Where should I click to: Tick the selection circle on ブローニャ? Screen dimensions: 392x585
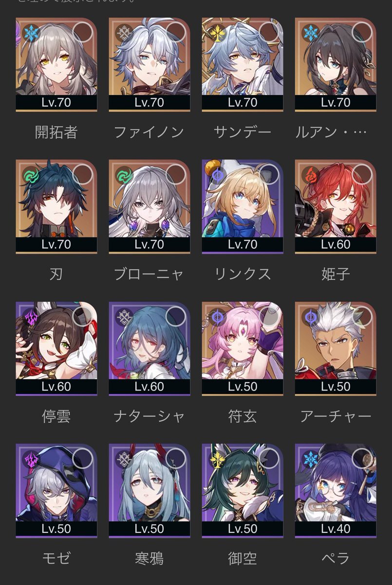click(x=176, y=174)
